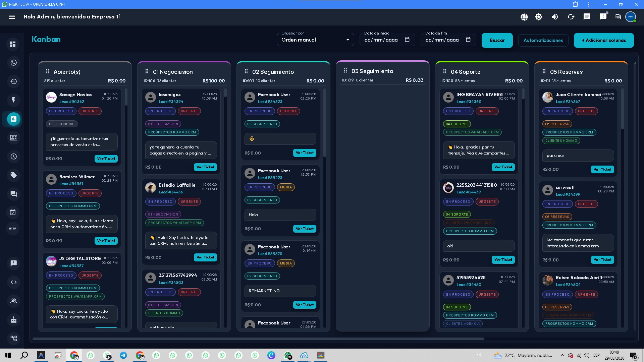
Task: Click the refresh sync icon in header
Action: [x=571, y=17]
